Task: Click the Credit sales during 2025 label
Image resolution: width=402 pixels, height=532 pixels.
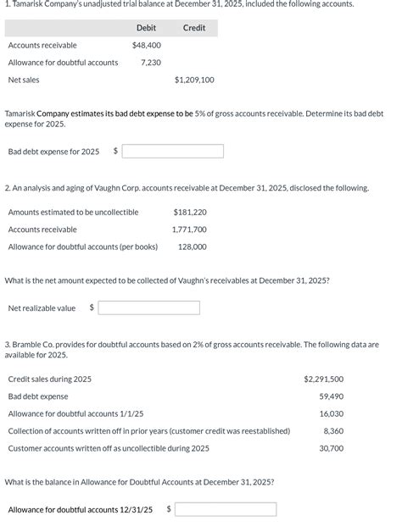Action: coord(50,380)
